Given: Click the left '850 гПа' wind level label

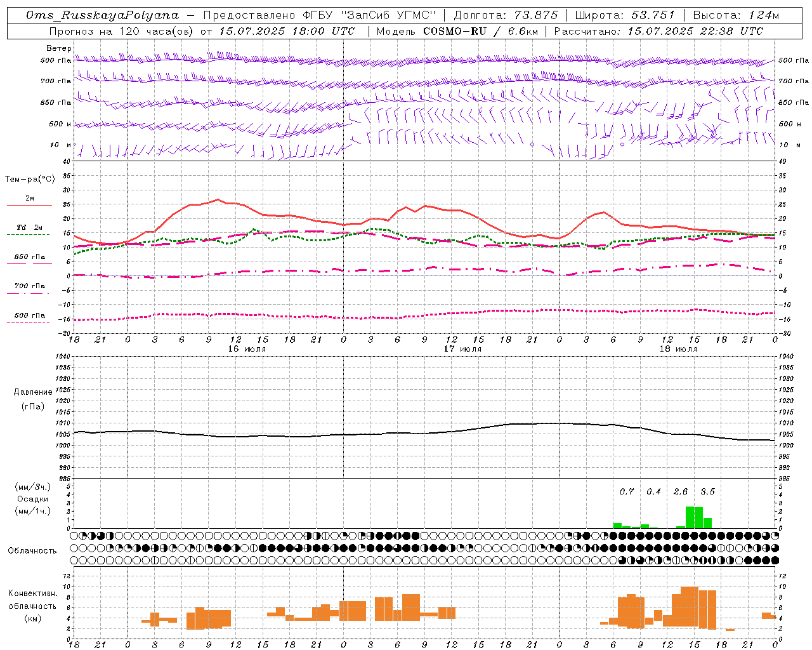Looking at the screenshot, I should [56, 102].
